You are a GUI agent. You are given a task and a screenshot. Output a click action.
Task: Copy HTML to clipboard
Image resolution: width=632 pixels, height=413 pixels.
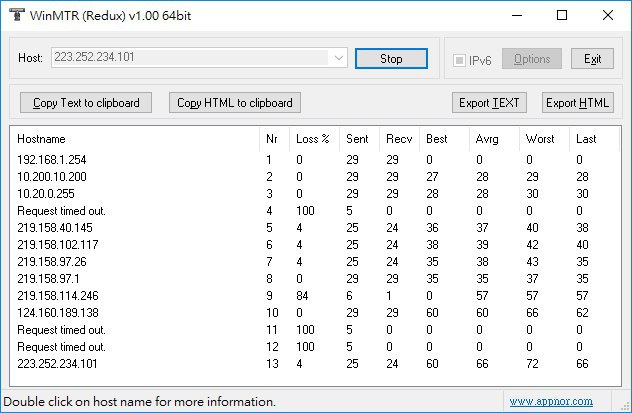(x=234, y=102)
